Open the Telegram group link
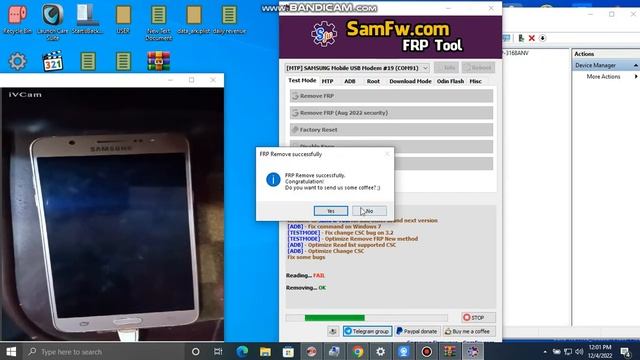Viewport: 640px width, 360px height. tap(367, 331)
